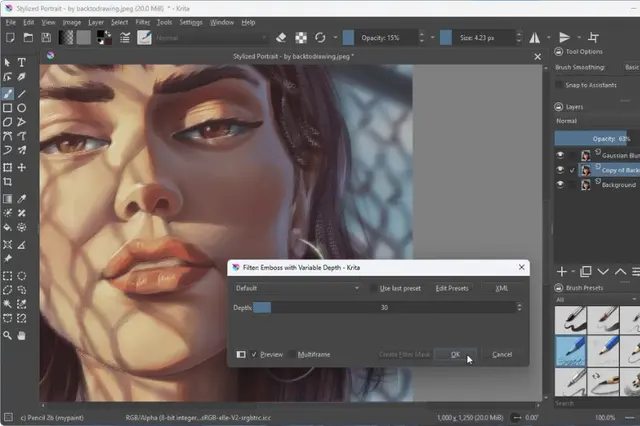Image resolution: width=640 pixels, height=426 pixels.
Task: Select the Freehand Brush tool
Action: pyautogui.click(x=8, y=93)
